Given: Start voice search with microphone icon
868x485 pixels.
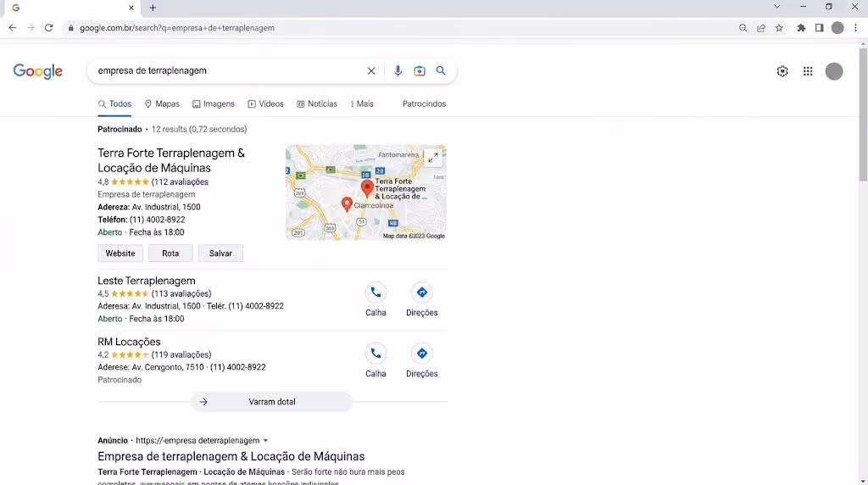Looking at the screenshot, I should pos(398,71).
